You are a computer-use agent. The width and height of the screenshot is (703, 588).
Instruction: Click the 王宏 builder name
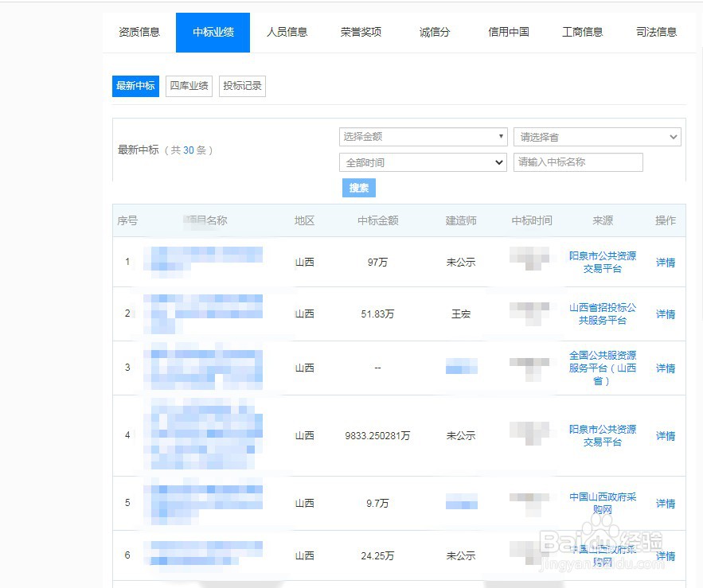pyautogui.click(x=461, y=314)
